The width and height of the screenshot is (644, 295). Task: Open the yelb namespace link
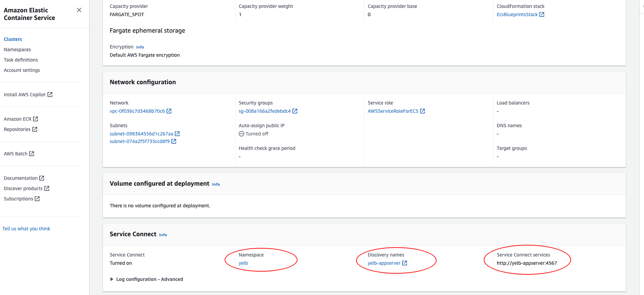(x=243, y=263)
